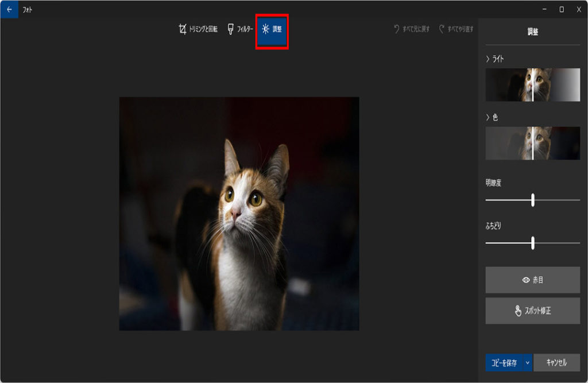Click the すべてやり直す redo all icon
The width and height of the screenshot is (588, 383).
tap(442, 29)
